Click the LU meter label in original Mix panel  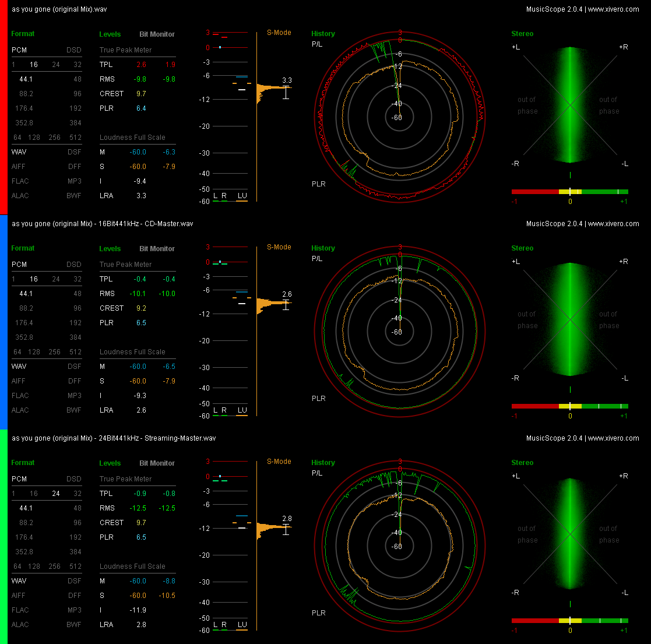[242, 196]
